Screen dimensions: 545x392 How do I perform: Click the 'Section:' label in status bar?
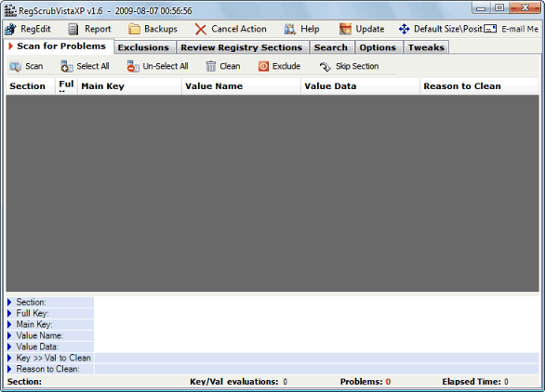coord(24,382)
